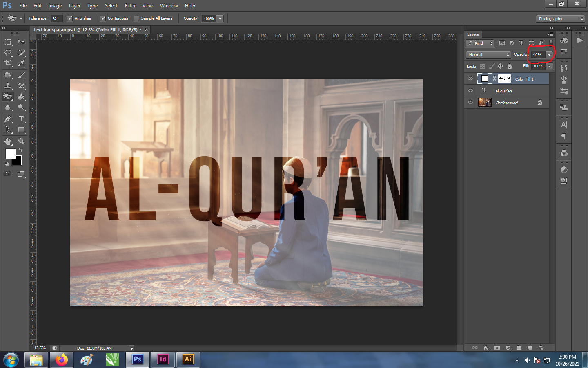This screenshot has width=588, height=368.
Task: Click the Tolerance input field
Action: tap(56, 18)
